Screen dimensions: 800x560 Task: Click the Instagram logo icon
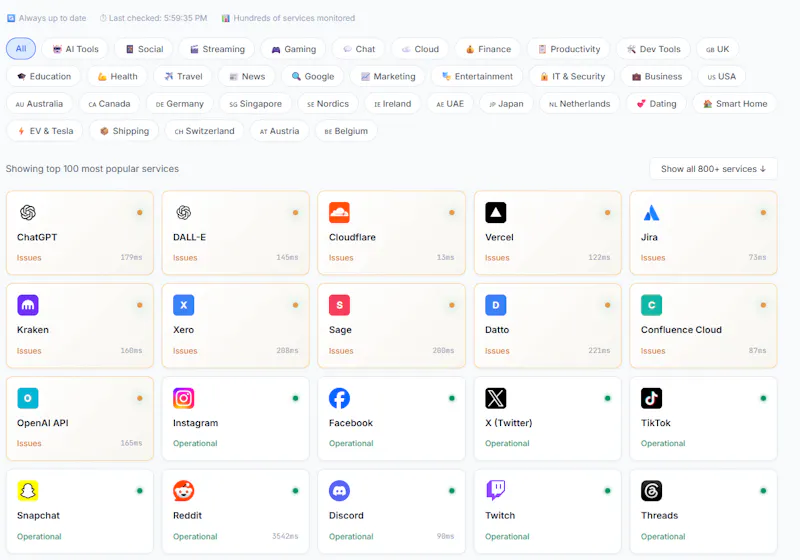point(183,398)
